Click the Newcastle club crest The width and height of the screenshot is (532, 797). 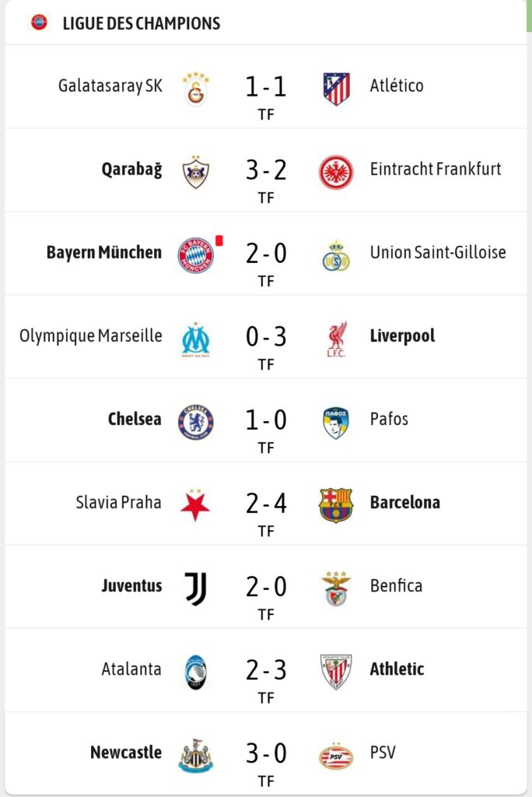pos(195,755)
